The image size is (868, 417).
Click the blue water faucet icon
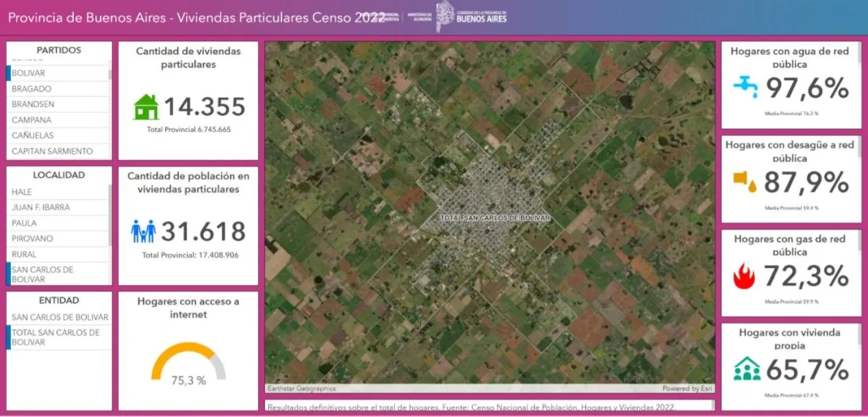[x=745, y=87]
